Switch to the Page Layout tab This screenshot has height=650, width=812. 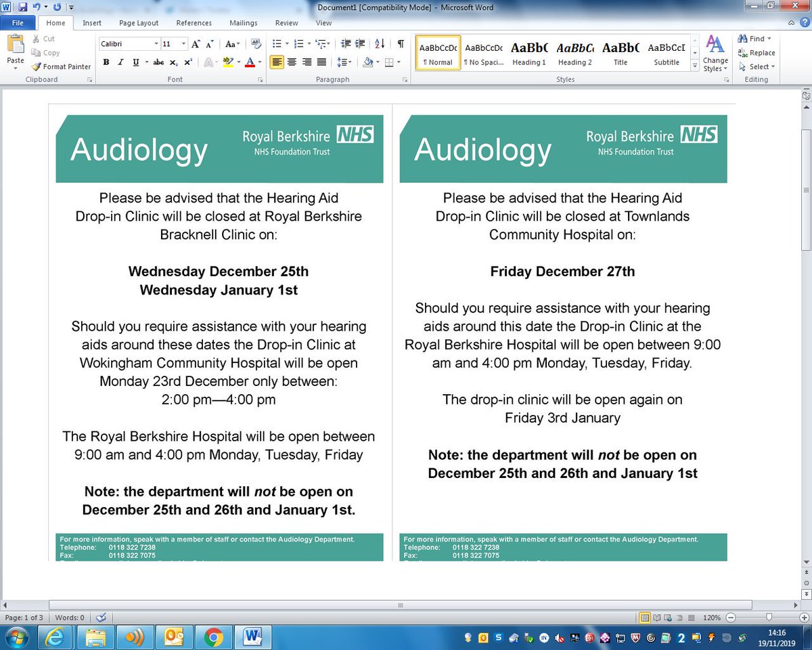point(138,23)
